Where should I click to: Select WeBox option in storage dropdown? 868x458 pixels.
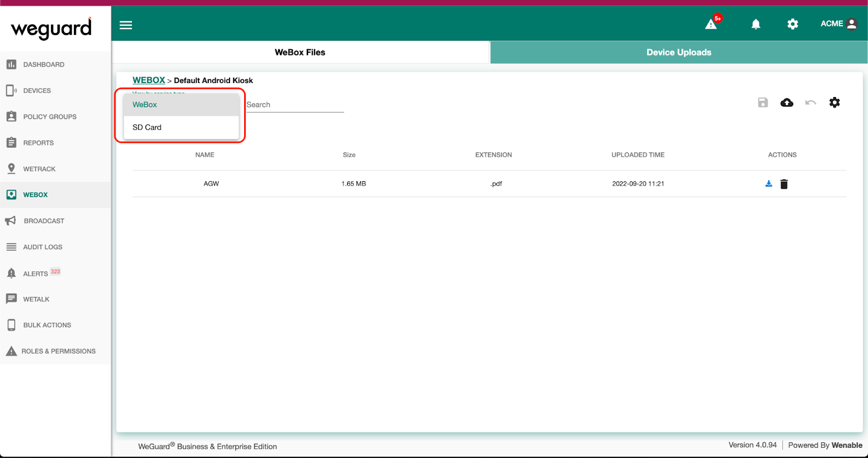[x=181, y=105]
